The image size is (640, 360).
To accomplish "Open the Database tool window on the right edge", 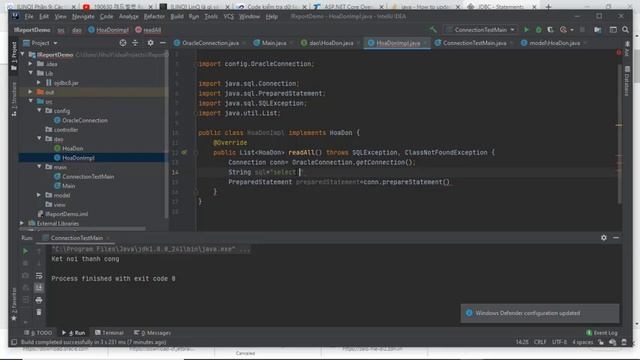I will pyautogui.click(x=627, y=81).
